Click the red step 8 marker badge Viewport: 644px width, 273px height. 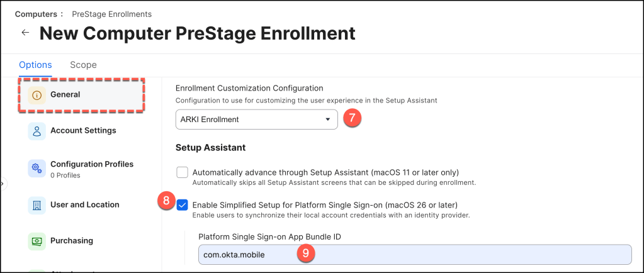[166, 203]
